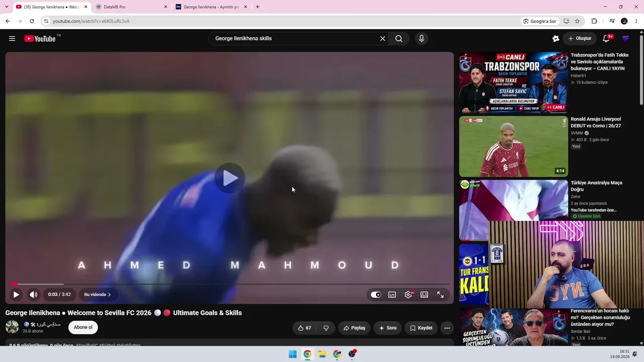The image size is (644, 362).
Task: Open the Trabzonspor CANLI live stream thumbnail
Action: (513, 82)
